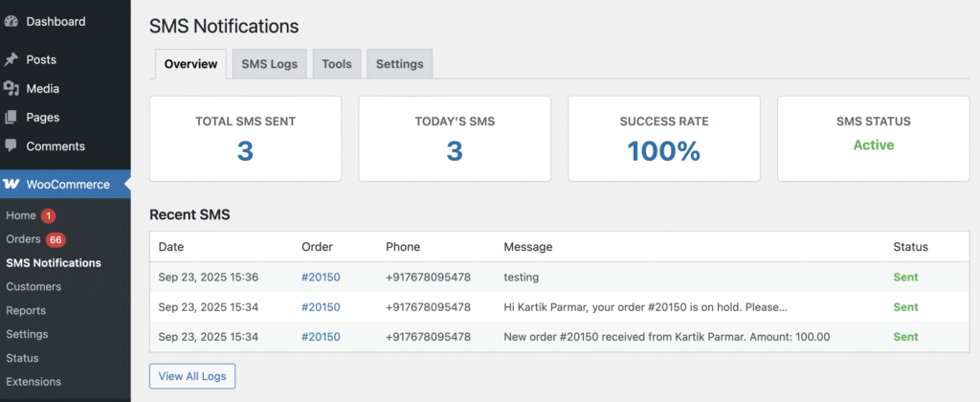Click the Posts pushpin icon
The image size is (980, 402).
pos(11,59)
